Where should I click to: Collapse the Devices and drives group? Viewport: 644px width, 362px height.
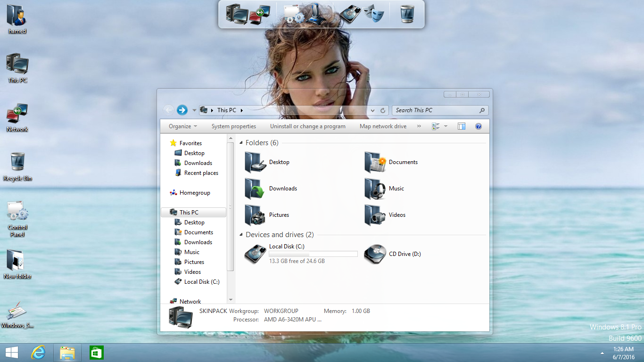241,235
